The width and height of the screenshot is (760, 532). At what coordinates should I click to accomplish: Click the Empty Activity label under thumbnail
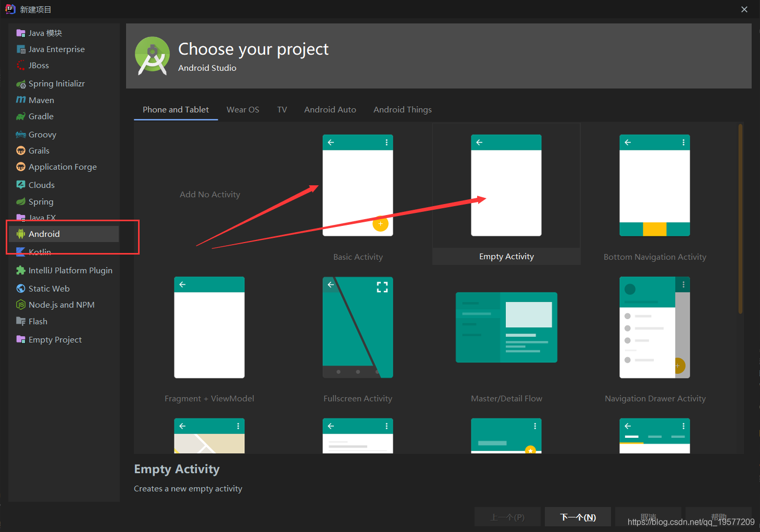(506, 257)
